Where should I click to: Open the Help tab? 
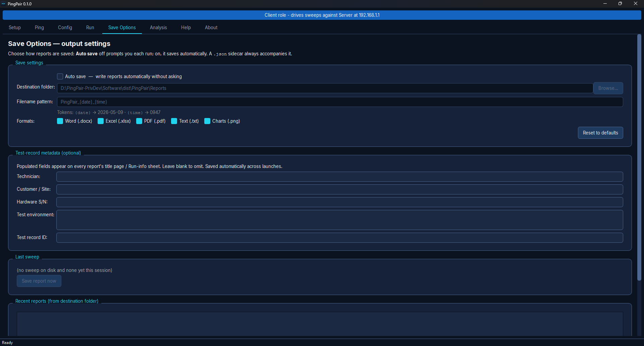(x=186, y=27)
